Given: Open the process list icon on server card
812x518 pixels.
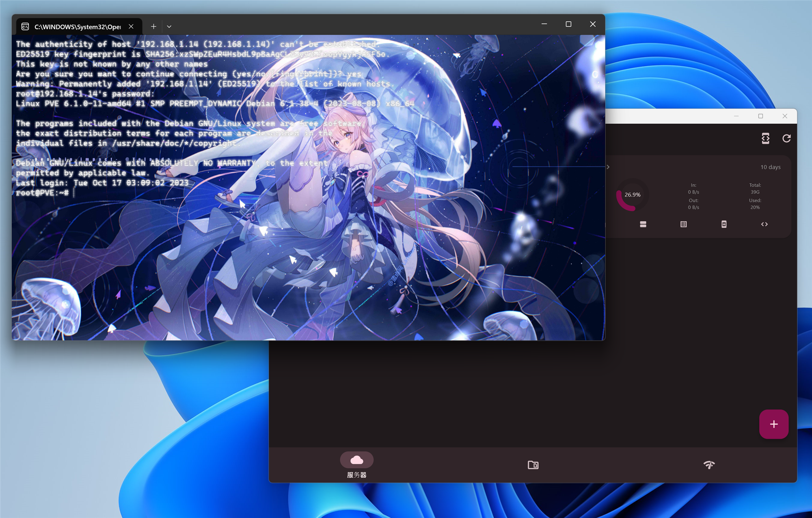Looking at the screenshot, I should click(683, 224).
